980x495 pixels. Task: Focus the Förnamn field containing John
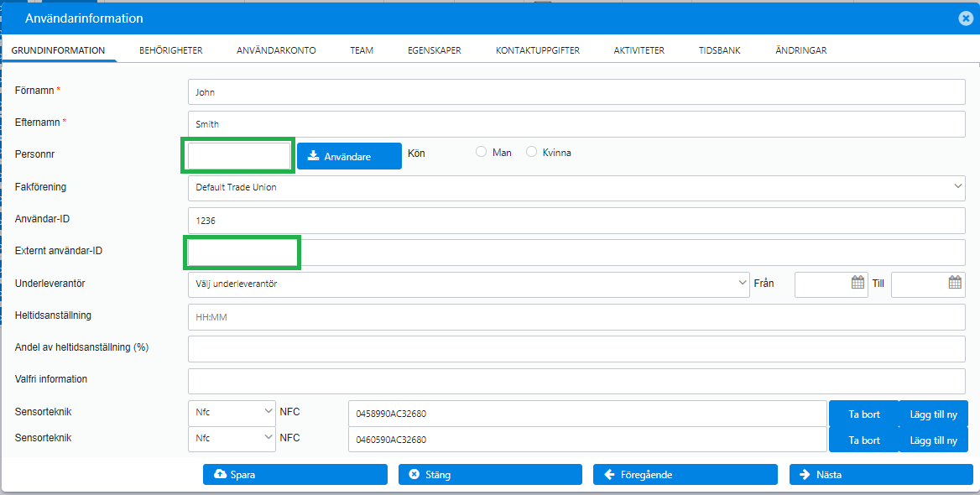[576, 92]
